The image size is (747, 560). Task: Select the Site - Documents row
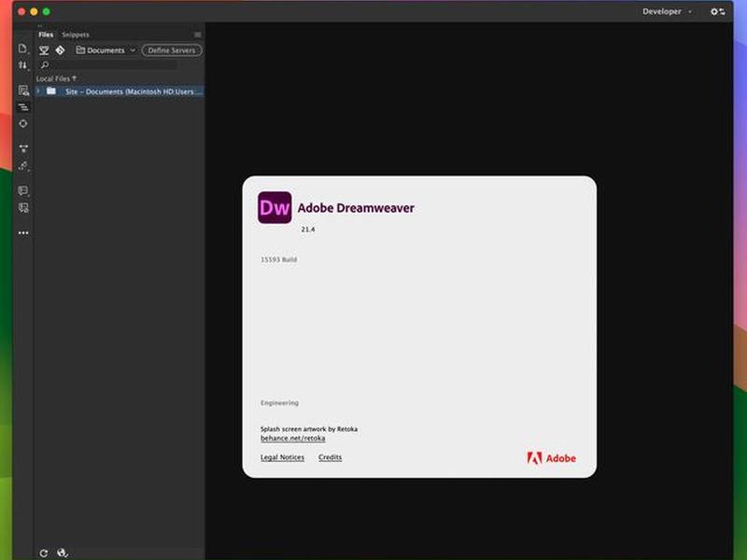[x=120, y=91]
